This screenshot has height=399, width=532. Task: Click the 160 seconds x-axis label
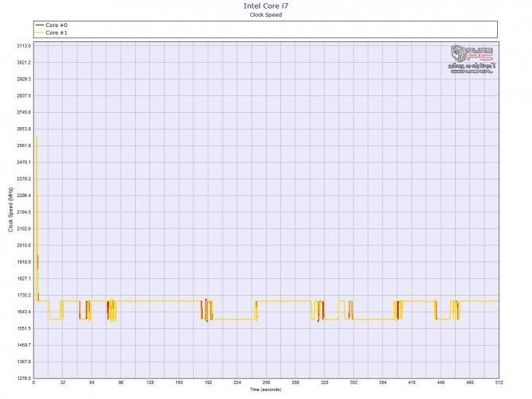179,382
